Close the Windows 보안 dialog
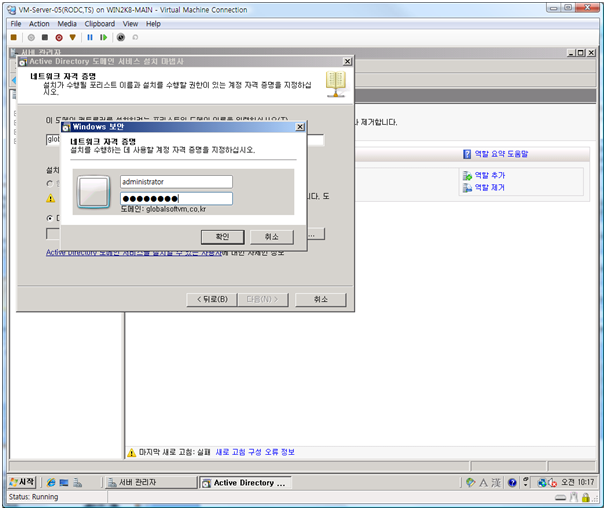This screenshot has width=606, height=510. (300, 127)
